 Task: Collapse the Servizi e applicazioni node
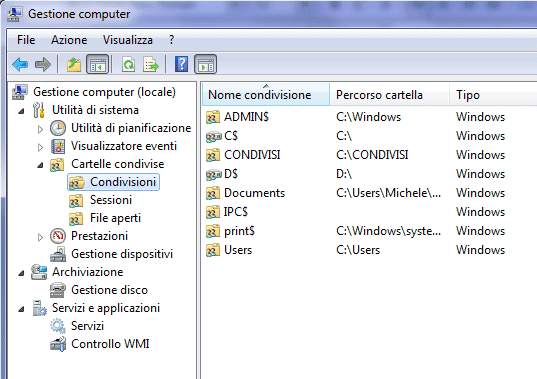22,309
